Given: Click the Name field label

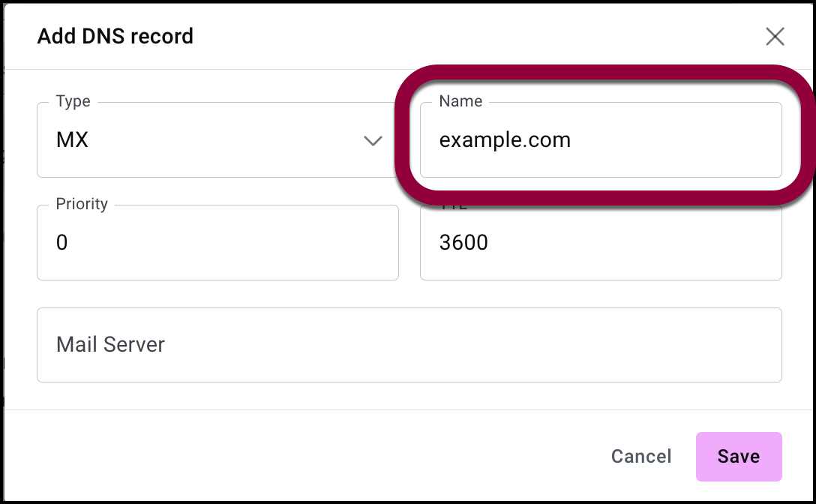Looking at the screenshot, I should click(x=460, y=101).
